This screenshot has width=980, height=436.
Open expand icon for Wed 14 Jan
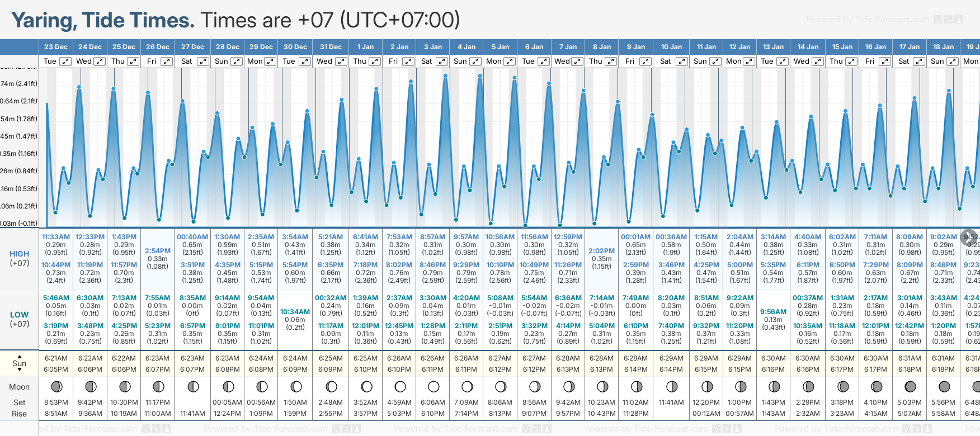(x=817, y=61)
